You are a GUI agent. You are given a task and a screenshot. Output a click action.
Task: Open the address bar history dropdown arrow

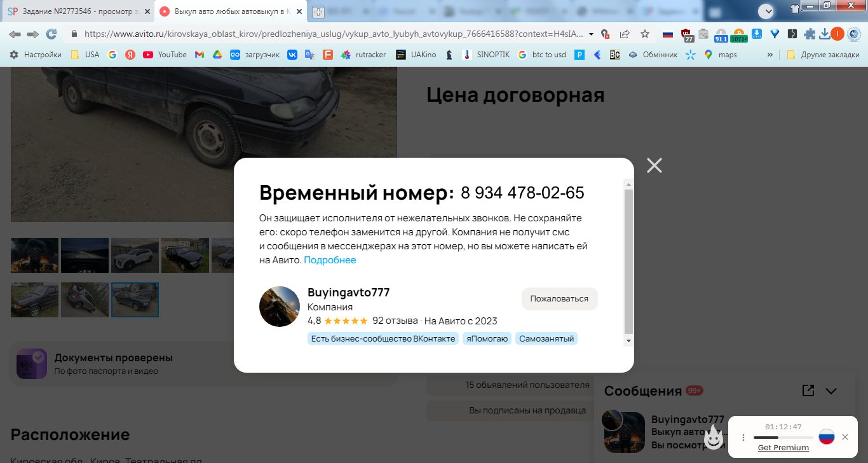[592, 34]
